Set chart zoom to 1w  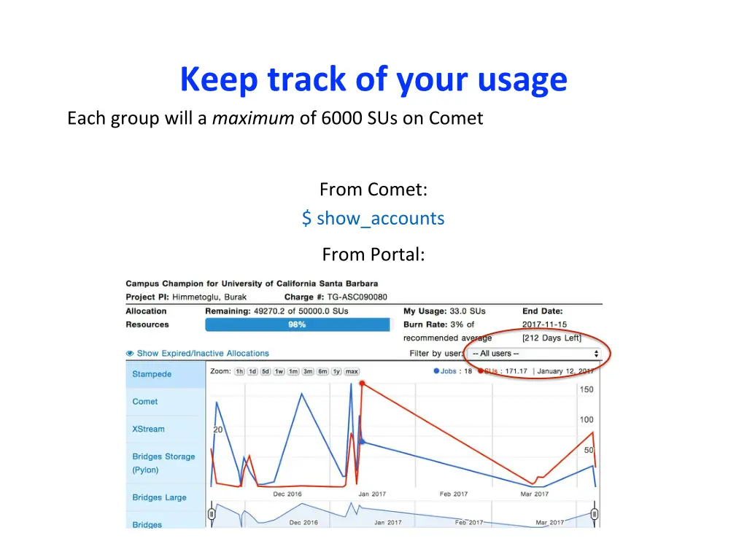coord(279,371)
